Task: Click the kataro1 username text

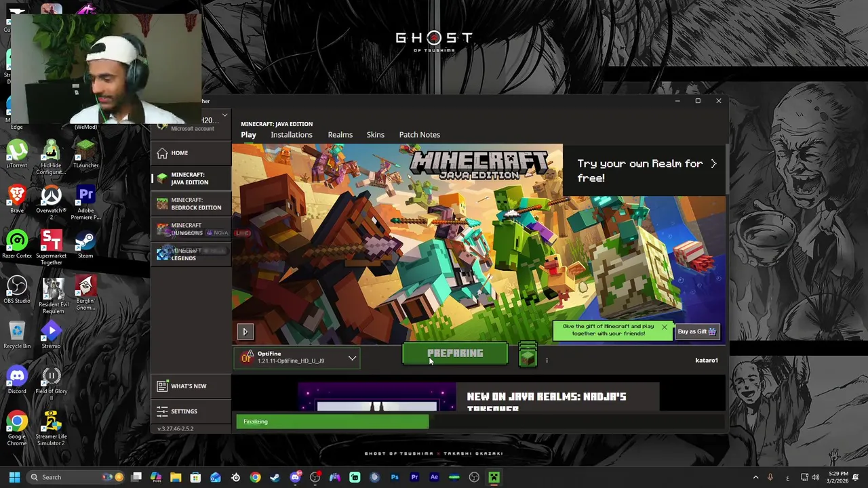Action: (x=707, y=360)
